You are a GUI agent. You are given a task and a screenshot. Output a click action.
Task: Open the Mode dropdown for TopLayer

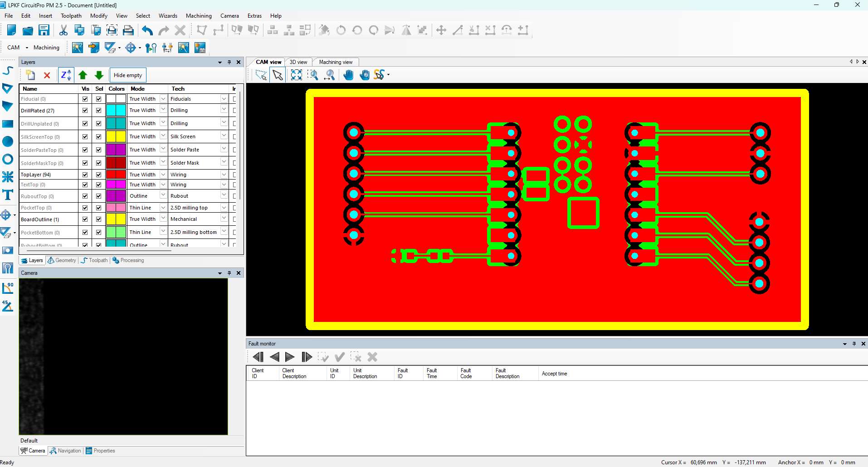click(162, 174)
